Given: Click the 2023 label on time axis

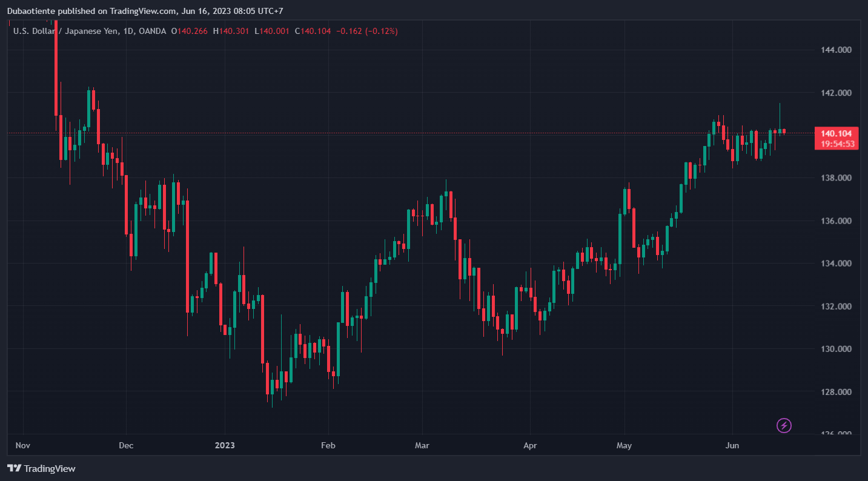Looking at the screenshot, I should [x=224, y=446].
